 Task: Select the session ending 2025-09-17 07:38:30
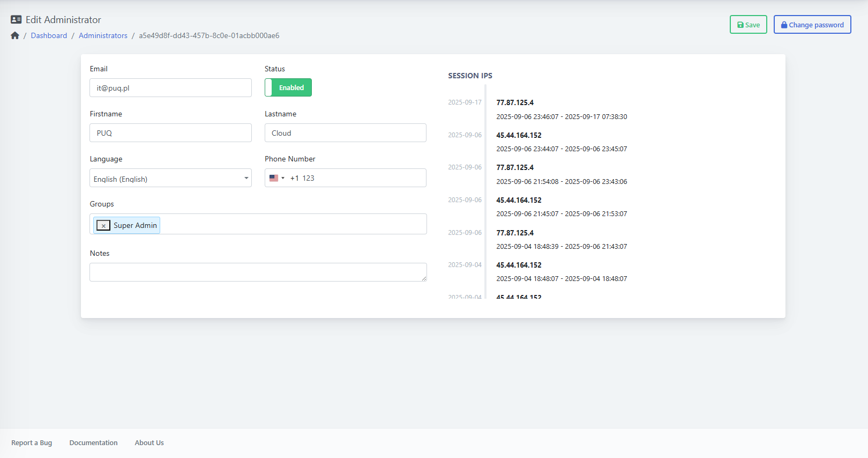(562, 116)
